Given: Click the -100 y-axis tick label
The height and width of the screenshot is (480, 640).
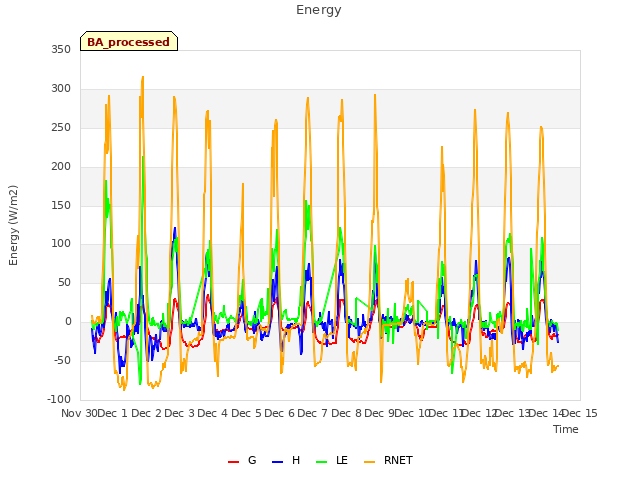Looking at the screenshot, I should tap(59, 399).
